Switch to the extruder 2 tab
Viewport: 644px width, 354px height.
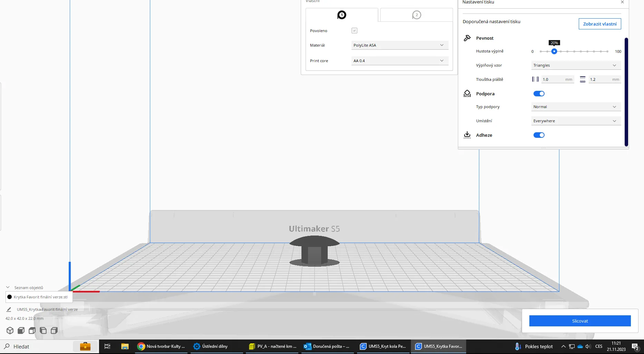pos(416,15)
